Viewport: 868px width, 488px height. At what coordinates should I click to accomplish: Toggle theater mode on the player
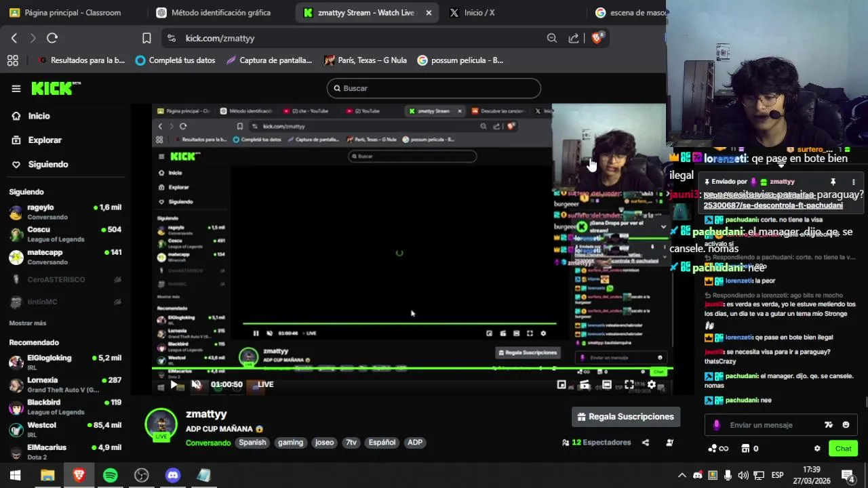[x=607, y=384]
